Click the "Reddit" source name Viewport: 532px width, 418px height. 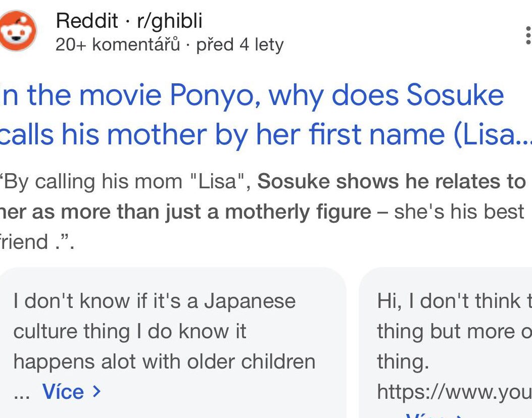(x=86, y=21)
